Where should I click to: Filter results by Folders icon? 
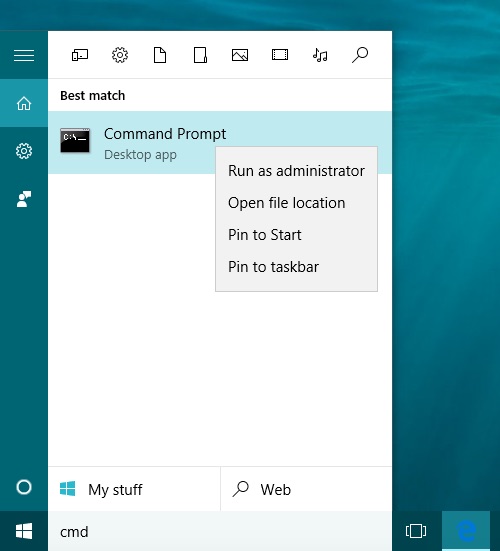click(x=200, y=55)
